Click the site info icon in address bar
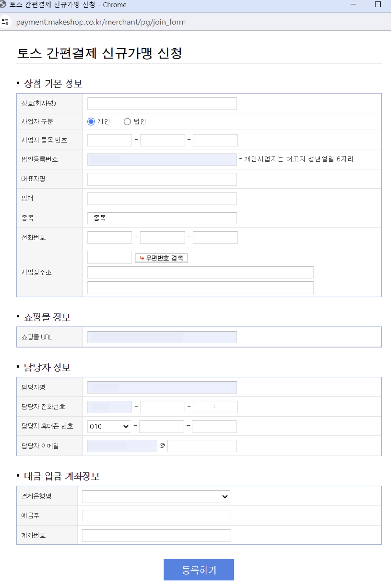Screen dimensions: 391x588 pyautogui.click(x=5, y=22)
